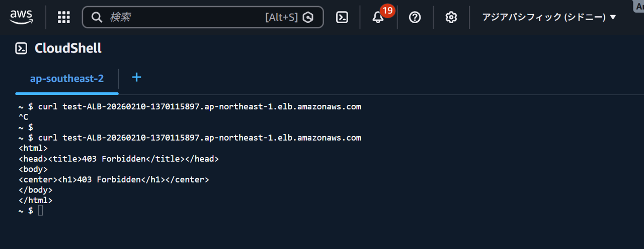Launch CloudShell from the top navigation icon
The image size is (644, 249).
click(x=342, y=17)
